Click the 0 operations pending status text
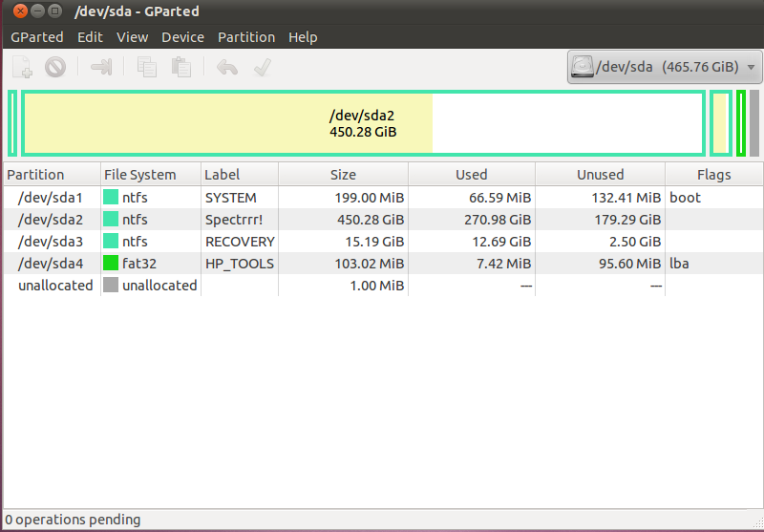This screenshot has width=764, height=532. point(73,520)
